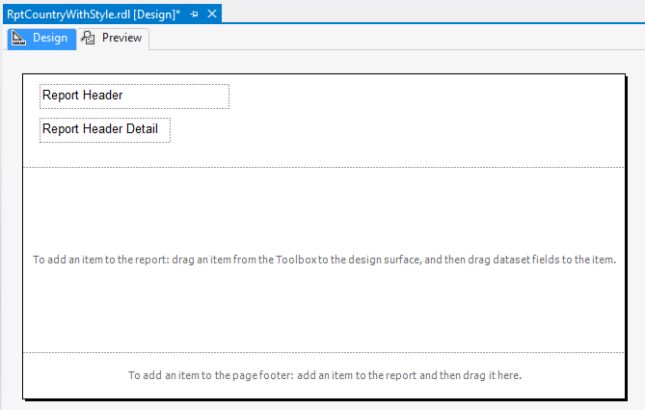Click the page footer hint text
The width and height of the screenshot is (645, 410).
[x=325, y=376]
